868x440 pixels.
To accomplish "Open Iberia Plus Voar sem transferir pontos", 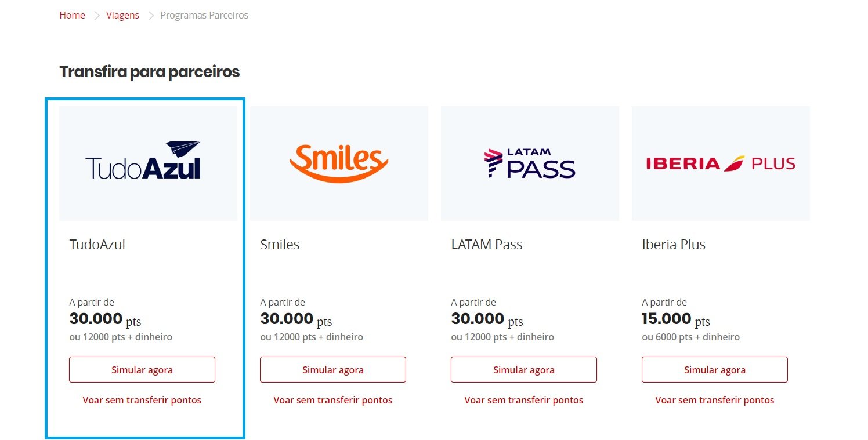I will [715, 400].
